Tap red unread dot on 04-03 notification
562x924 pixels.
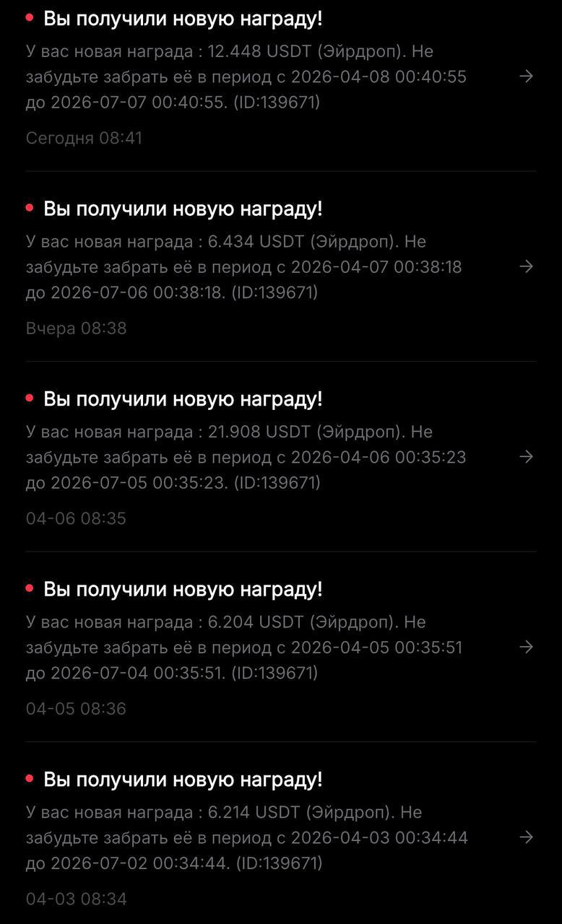30,778
